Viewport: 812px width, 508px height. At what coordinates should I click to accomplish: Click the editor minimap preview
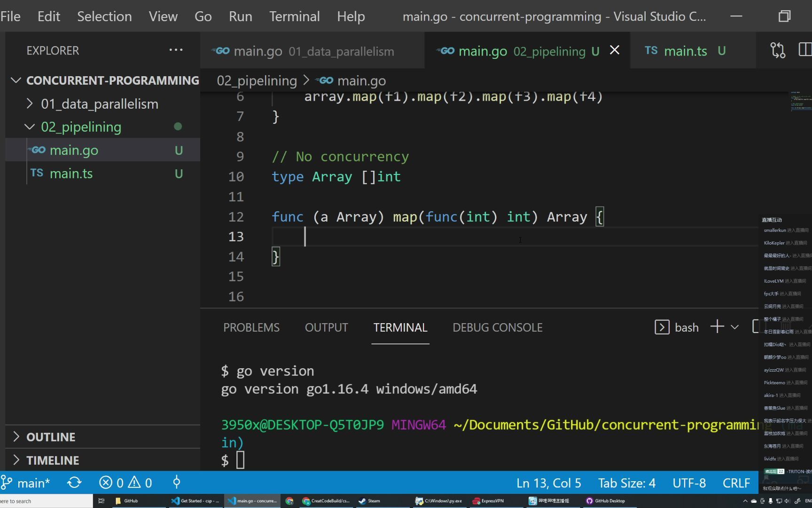click(801, 101)
